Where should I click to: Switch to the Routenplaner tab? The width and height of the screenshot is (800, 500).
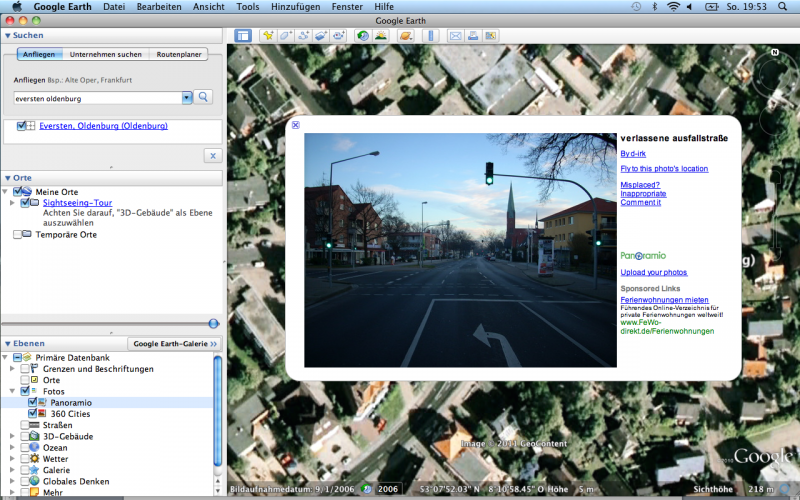pos(179,54)
